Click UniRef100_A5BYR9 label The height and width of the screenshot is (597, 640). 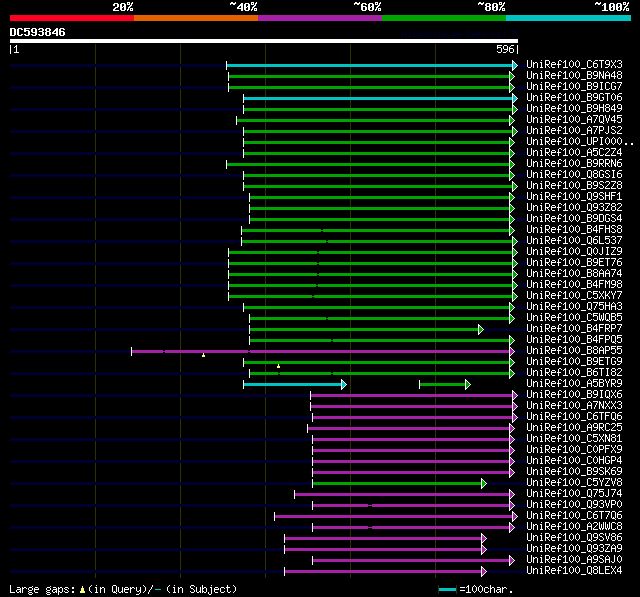pyautogui.click(x=574, y=384)
